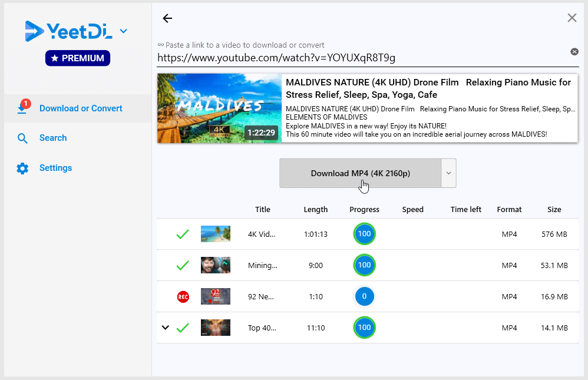This screenshot has width=588, height=380.
Task: Click the 0 progress circle for 92 Ne
Action: tap(364, 296)
